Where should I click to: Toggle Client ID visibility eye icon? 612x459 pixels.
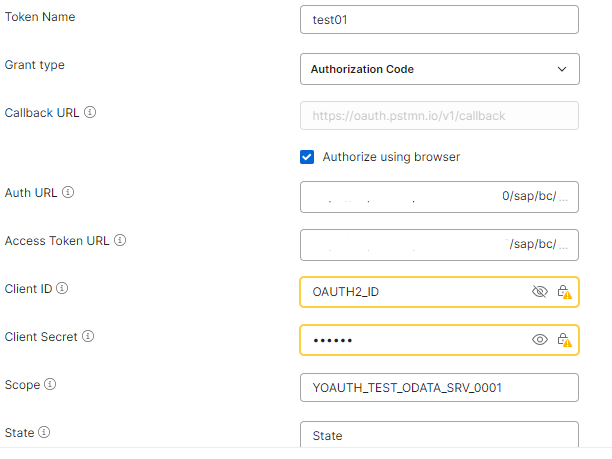540,292
